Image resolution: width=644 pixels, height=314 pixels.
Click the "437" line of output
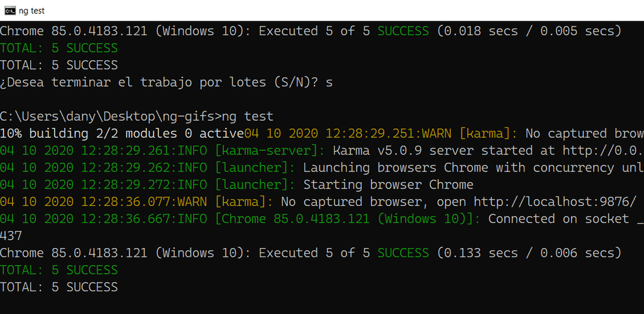pyautogui.click(x=11, y=236)
